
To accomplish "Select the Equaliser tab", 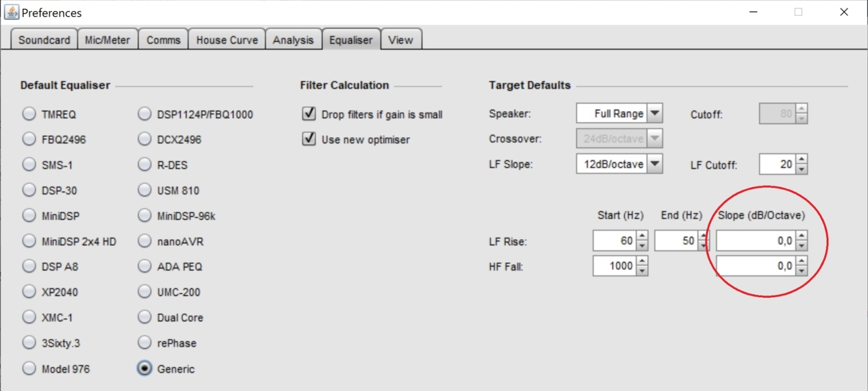I will pyautogui.click(x=351, y=40).
